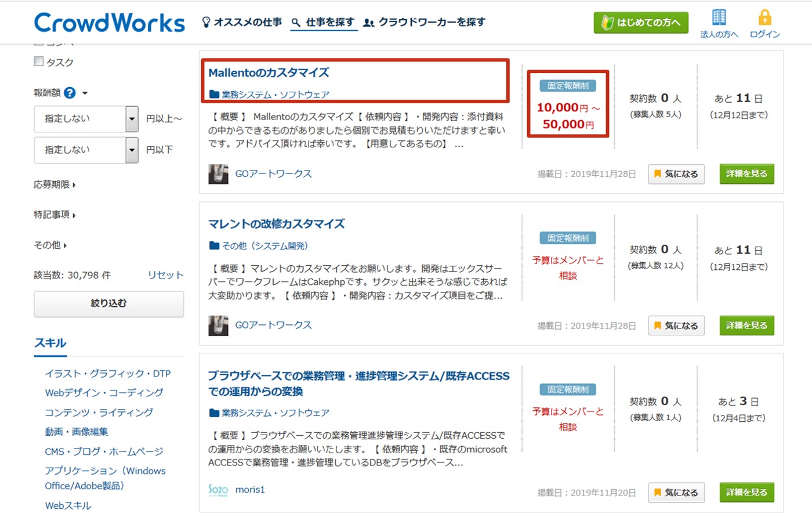Open the ブラウザベースでの業務管理 job title
Image resolution: width=812 pixels, height=517 pixels.
click(358, 384)
